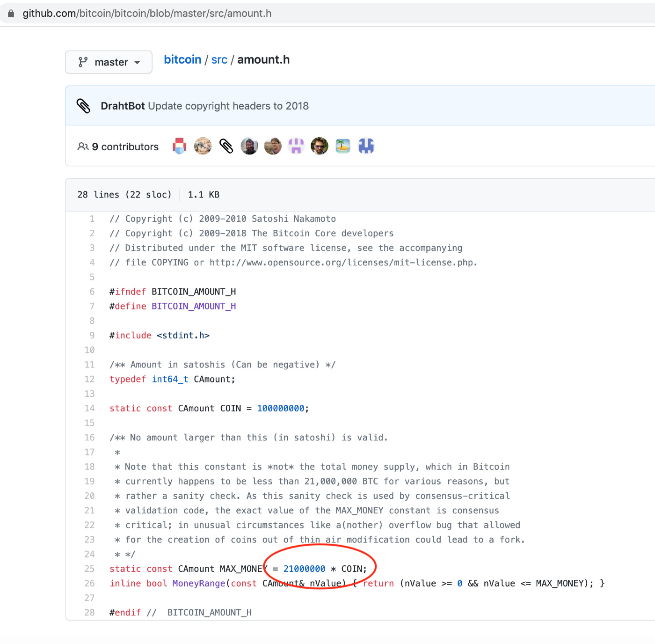Screen dimensions: 655x644
Task: Click the lock icon in the address bar
Action: [11, 14]
